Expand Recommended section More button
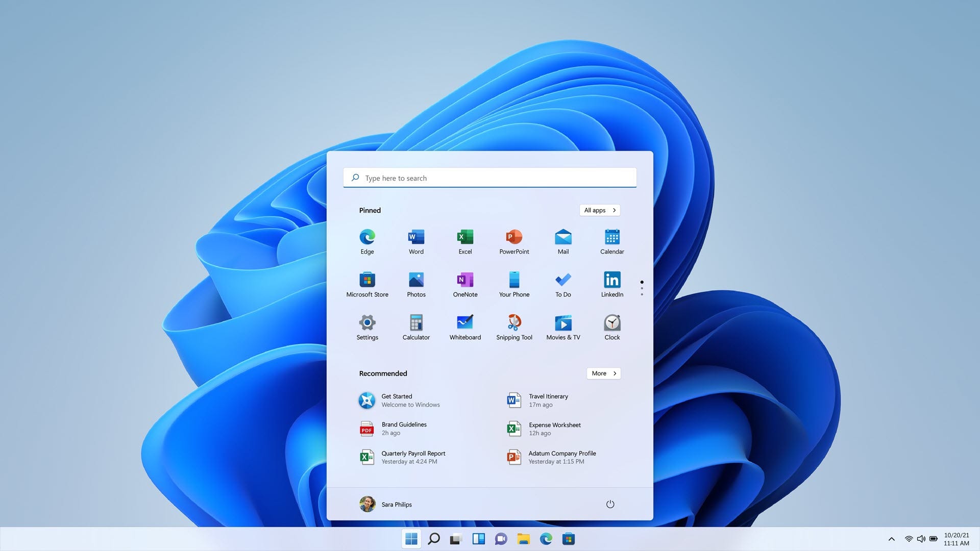The height and width of the screenshot is (551, 980). 603,373
